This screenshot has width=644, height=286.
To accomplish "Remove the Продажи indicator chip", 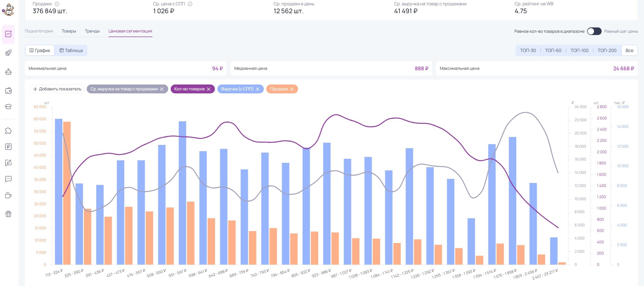I will [x=292, y=89].
